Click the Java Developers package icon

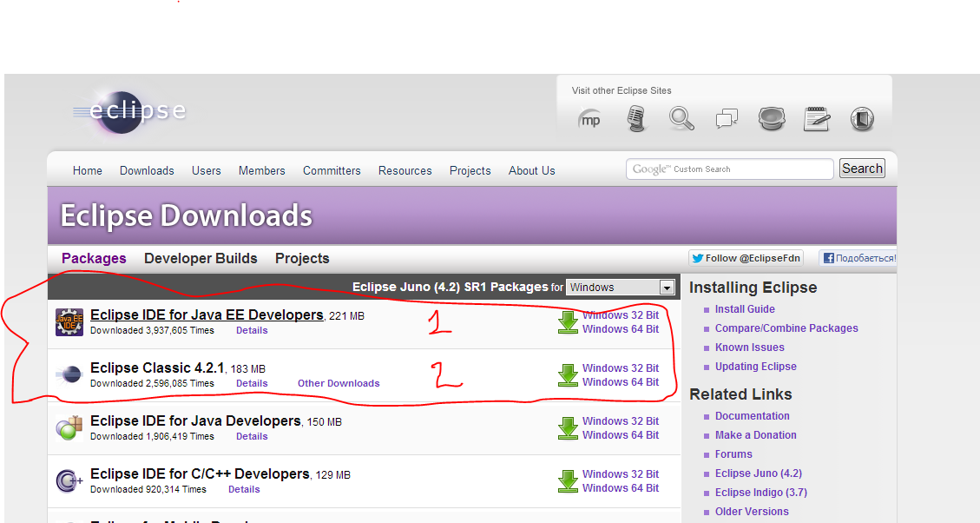(x=69, y=428)
